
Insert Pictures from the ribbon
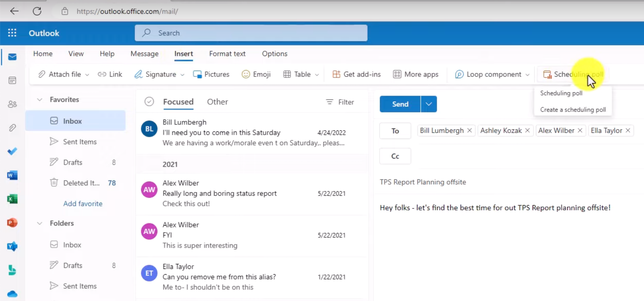click(x=211, y=74)
